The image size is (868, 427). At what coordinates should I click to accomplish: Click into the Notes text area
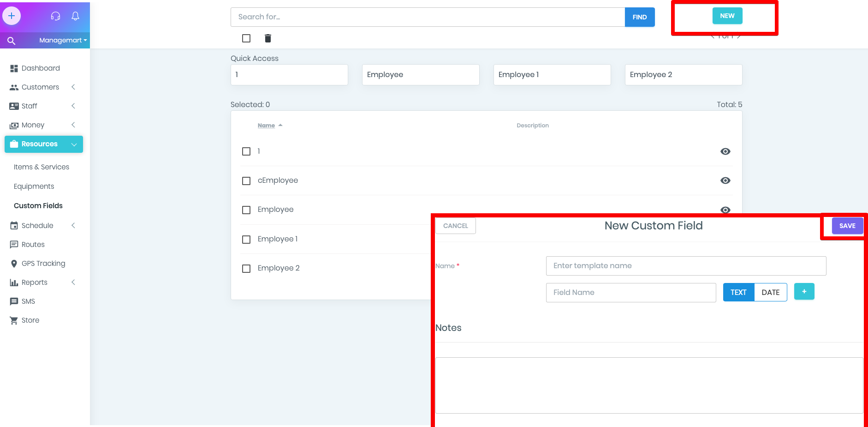click(649, 385)
